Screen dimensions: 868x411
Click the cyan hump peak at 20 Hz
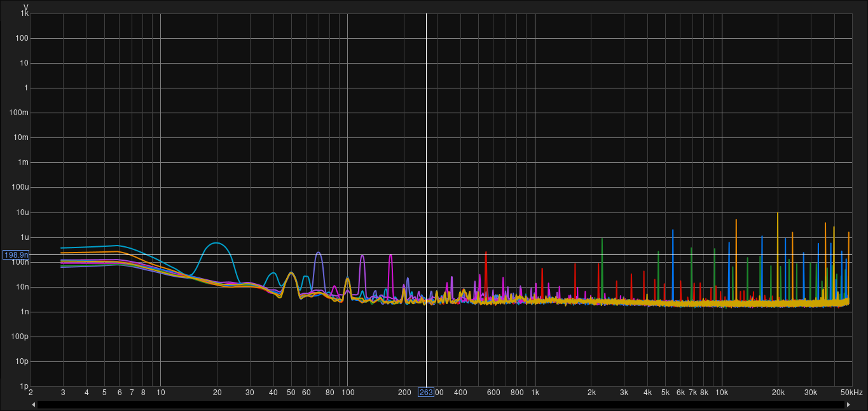coord(217,243)
